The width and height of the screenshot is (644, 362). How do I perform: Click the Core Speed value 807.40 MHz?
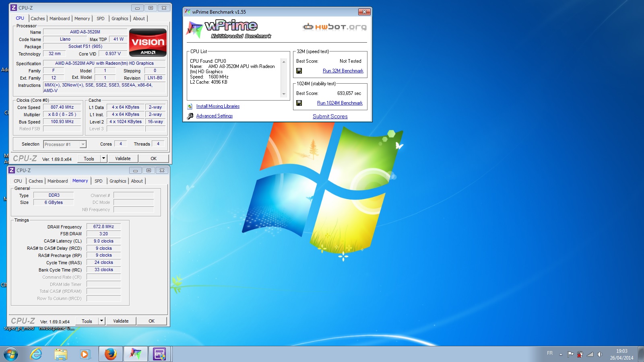tap(62, 107)
